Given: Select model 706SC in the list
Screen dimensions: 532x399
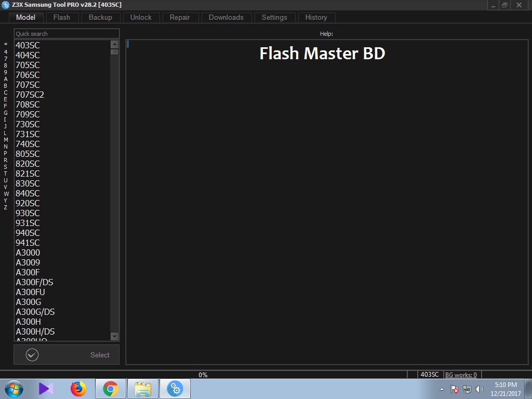Looking at the screenshot, I should click(62, 75).
